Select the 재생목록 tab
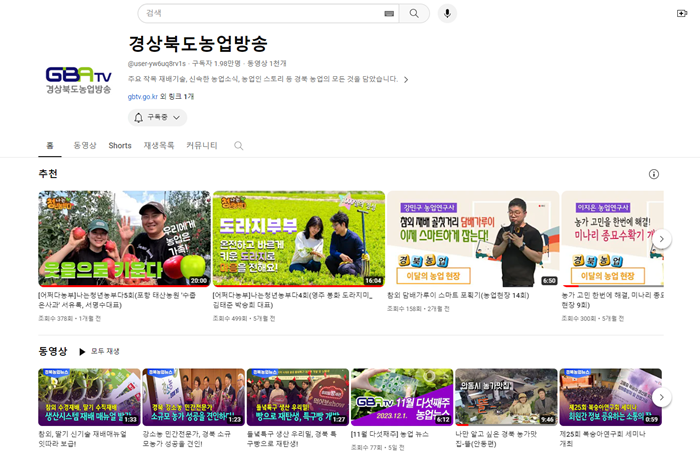 coord(159,146)
